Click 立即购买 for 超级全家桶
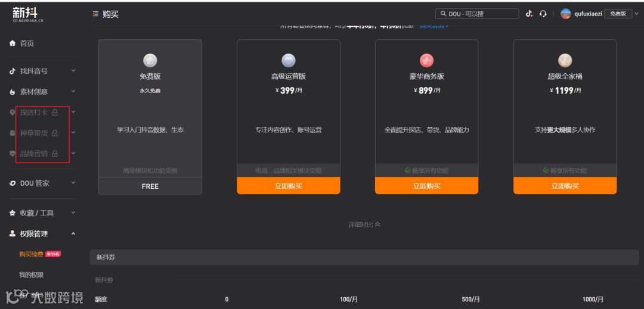Image resolution: width=644 pixels, height=309 pixels. [x=565, y=186]
